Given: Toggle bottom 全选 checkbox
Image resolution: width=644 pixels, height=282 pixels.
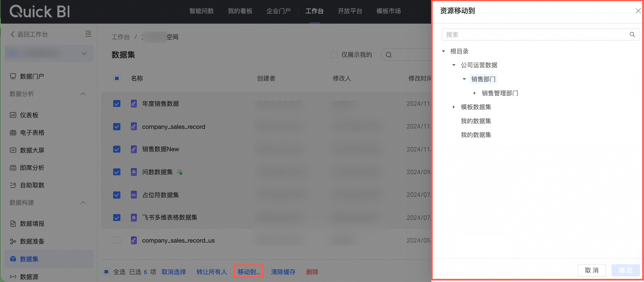Looking at the screenshot, I should pos(106,272).
